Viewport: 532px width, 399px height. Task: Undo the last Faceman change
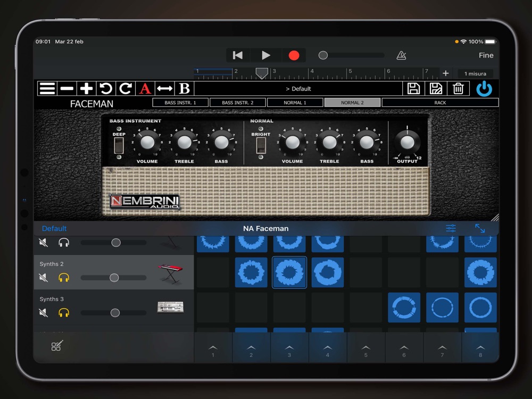tap(106, 88)
